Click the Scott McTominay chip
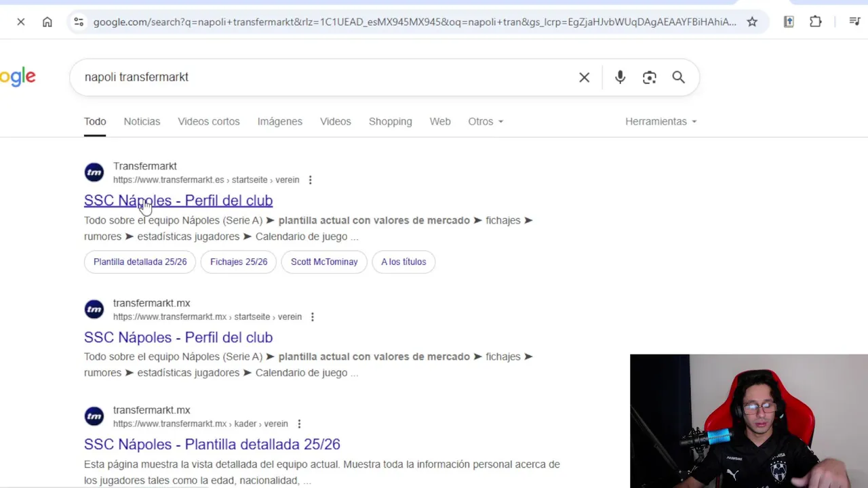 324,262
